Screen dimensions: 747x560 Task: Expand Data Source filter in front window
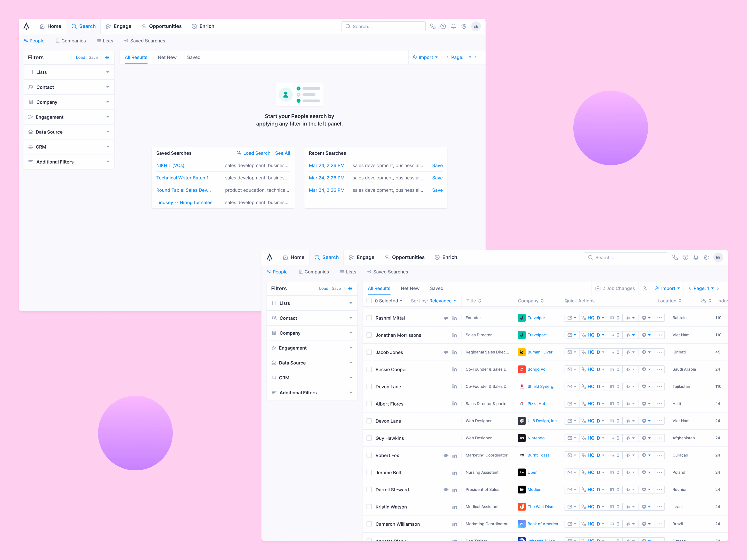pyautogui.click(x=312, y=363)
